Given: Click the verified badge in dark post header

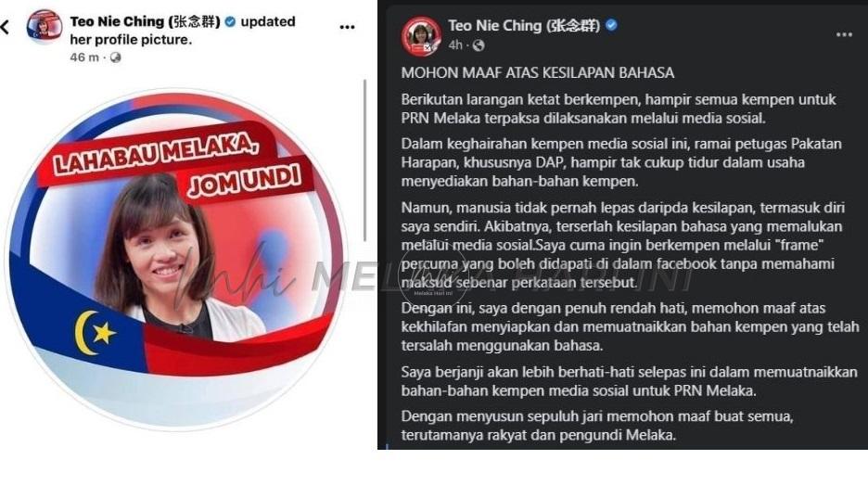Looking at the screenshot, I should (x=611, y=25).
